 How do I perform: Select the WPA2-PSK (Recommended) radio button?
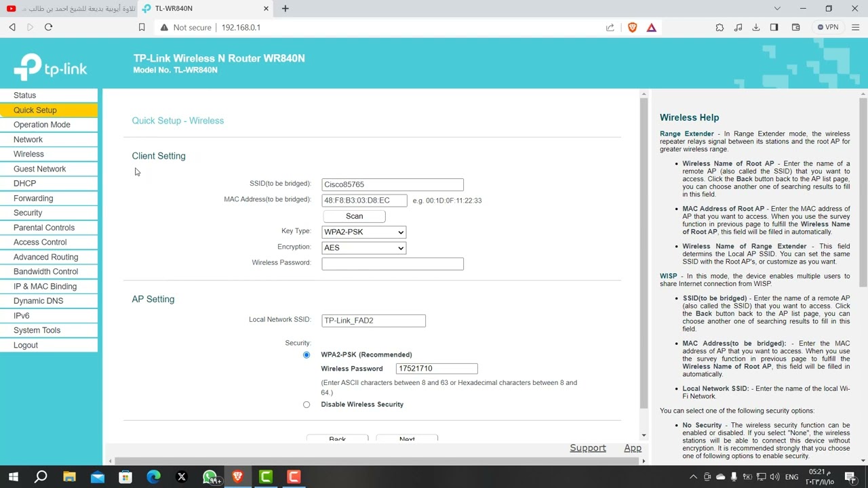coord(307,354)
